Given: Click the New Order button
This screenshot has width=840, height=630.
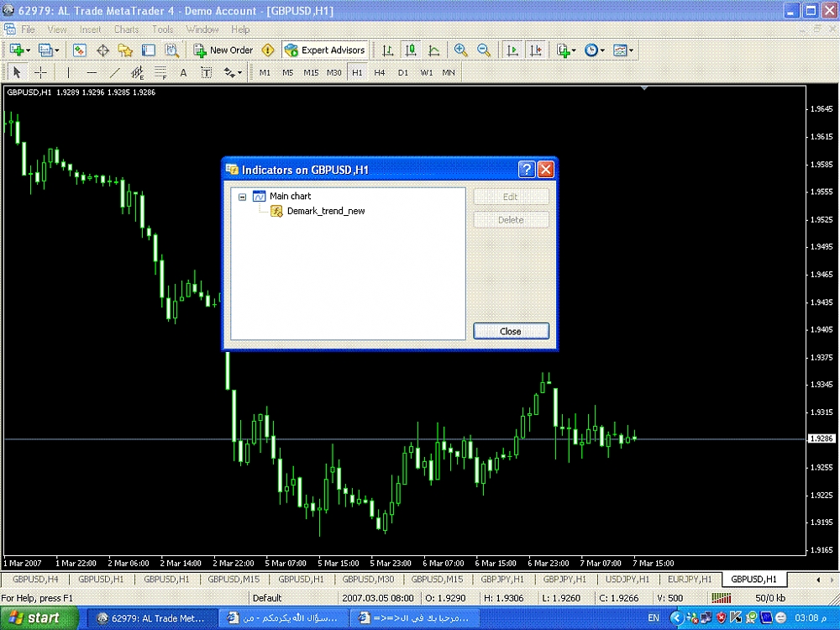Looking at the screenshot, I should 223,50.
